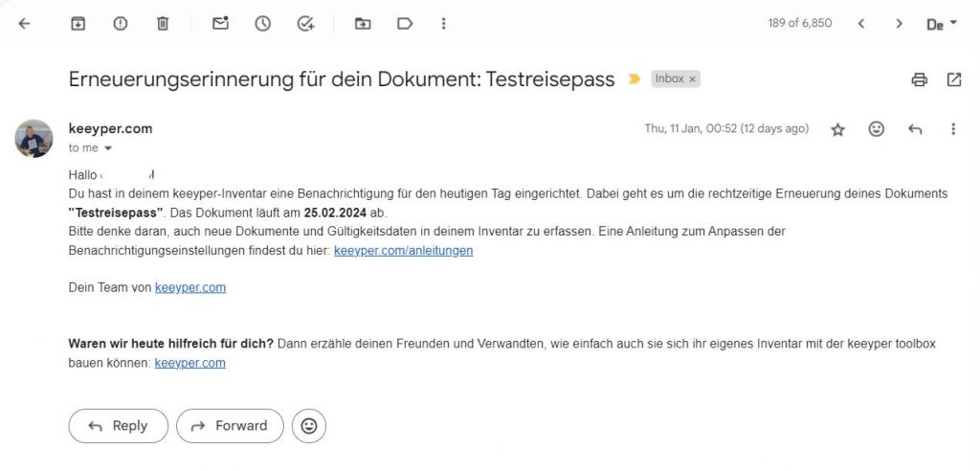This screenshot has width=980, height=471.
Task: Click the Reply button below message
Action: coord(118,426)
